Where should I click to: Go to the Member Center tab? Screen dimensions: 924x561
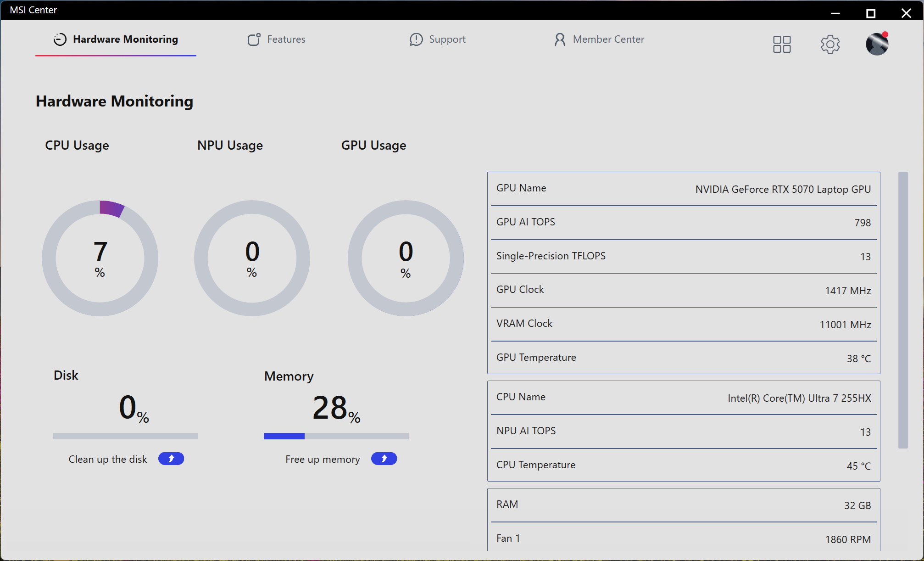coord(608,39)
